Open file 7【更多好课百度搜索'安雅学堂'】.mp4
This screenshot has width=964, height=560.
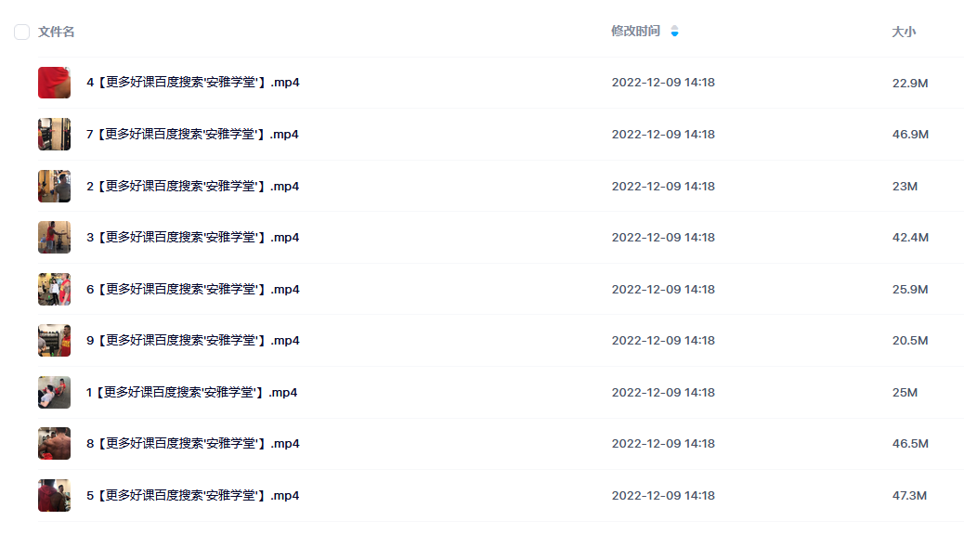[x=192, y=135]
